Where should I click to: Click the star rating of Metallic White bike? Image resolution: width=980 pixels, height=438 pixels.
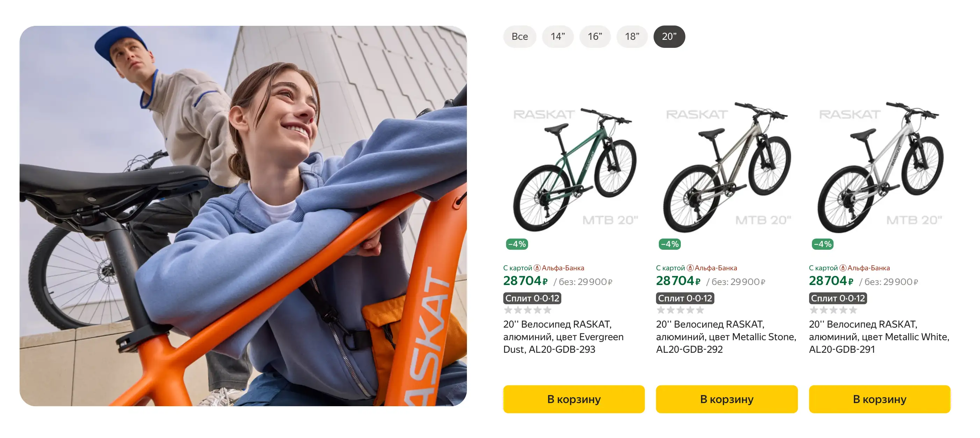pyautogui.click(x=833, y=310)
